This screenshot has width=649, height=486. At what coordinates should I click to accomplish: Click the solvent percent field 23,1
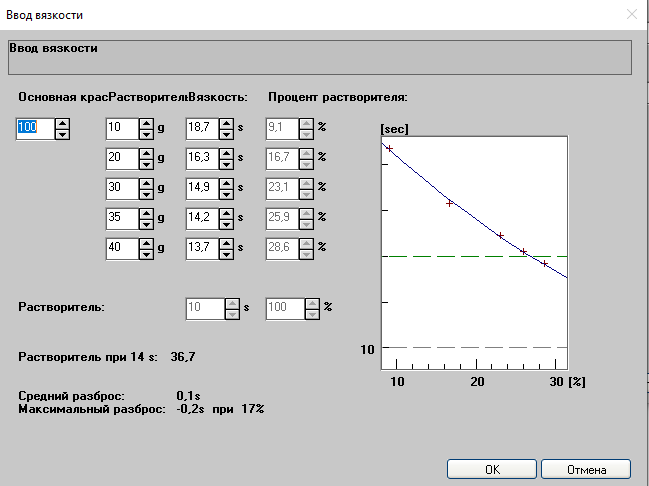click(x=282, y=189)
